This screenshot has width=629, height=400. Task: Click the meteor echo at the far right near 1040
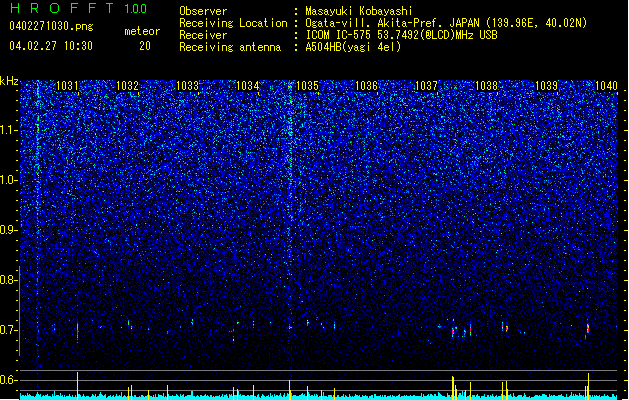(587, 329)
